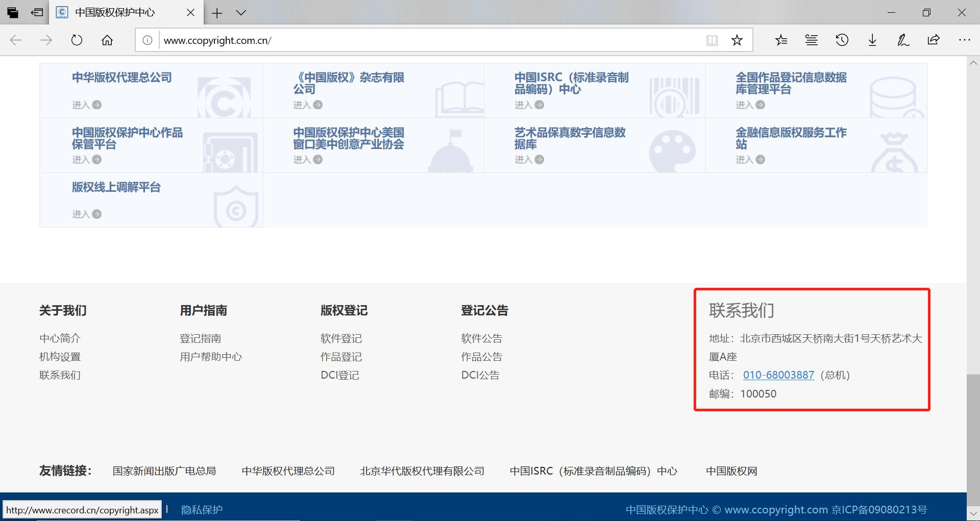This screenshot has width=980, height=521.
Task: Open a new browser tab
Action: coord(217,12)
